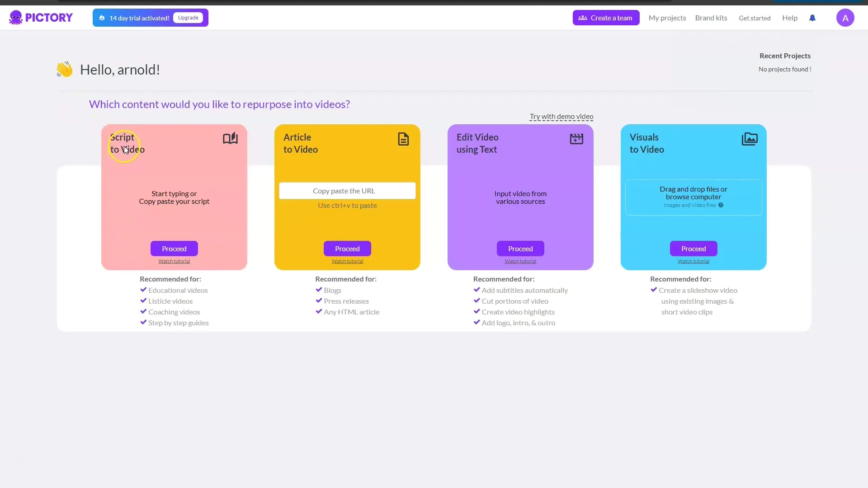868x488 pixels.
Task: Open Watch tutorial link under Article to Video
Action: (347, 260)
